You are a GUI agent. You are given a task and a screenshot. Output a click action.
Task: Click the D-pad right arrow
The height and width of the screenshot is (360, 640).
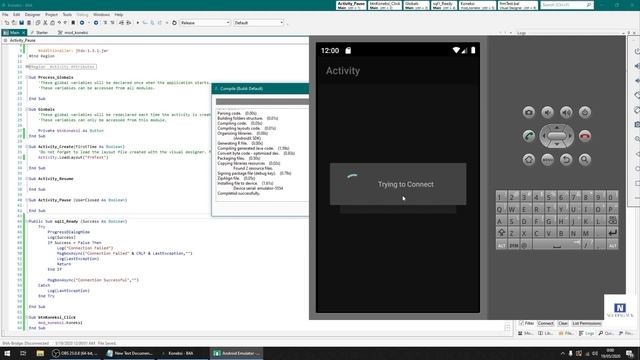tap(570, 136)
